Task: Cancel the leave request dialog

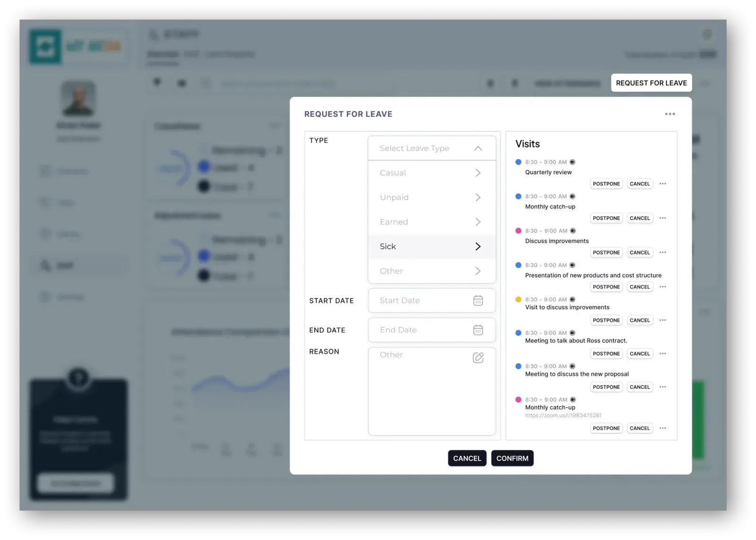Action: 467,458
